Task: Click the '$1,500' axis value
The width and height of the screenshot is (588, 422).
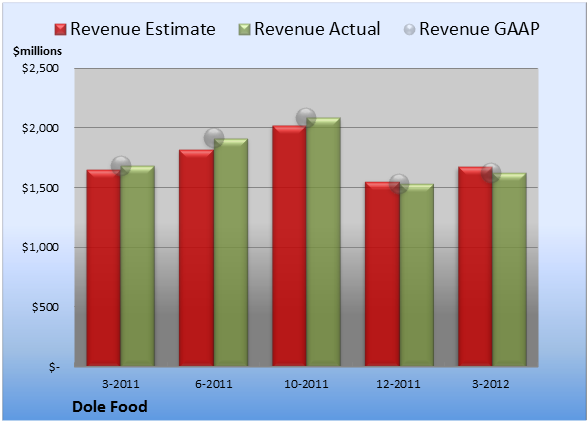Action: [x=40, y=188]
